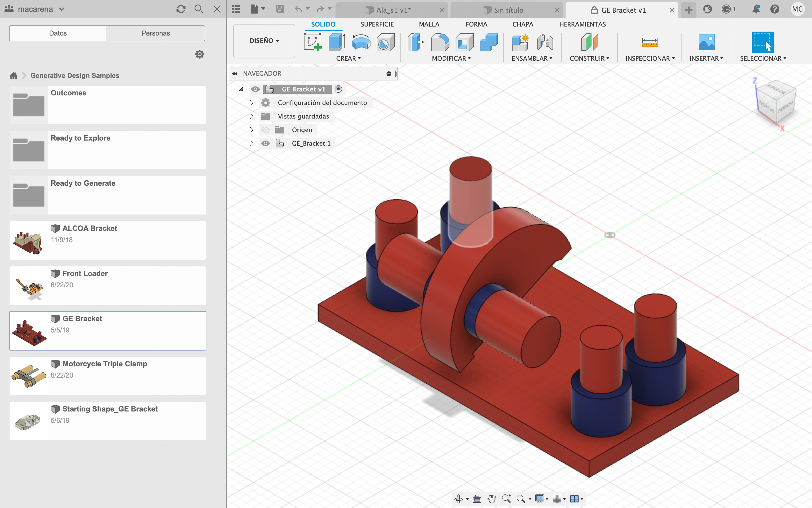Image resolution: width=812 pixels, height=508 pixels.
Task: Open the ENSAMBLAR dropdown menu
Action: click(532, 58)
